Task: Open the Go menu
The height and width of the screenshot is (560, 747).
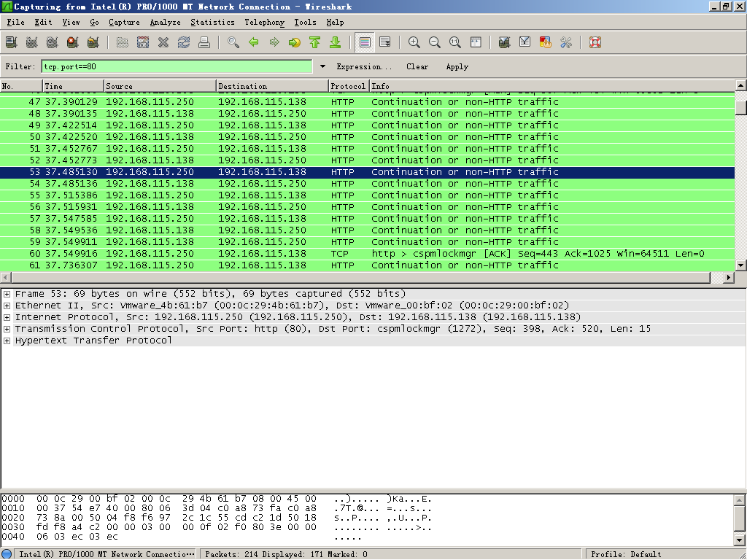Action: click(x=94, y=23)
